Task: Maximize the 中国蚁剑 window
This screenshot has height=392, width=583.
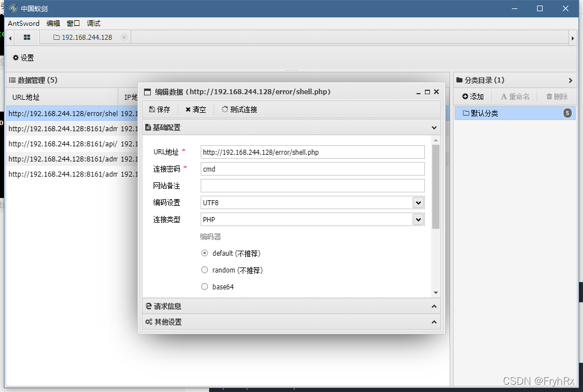Action: point(540,8)
